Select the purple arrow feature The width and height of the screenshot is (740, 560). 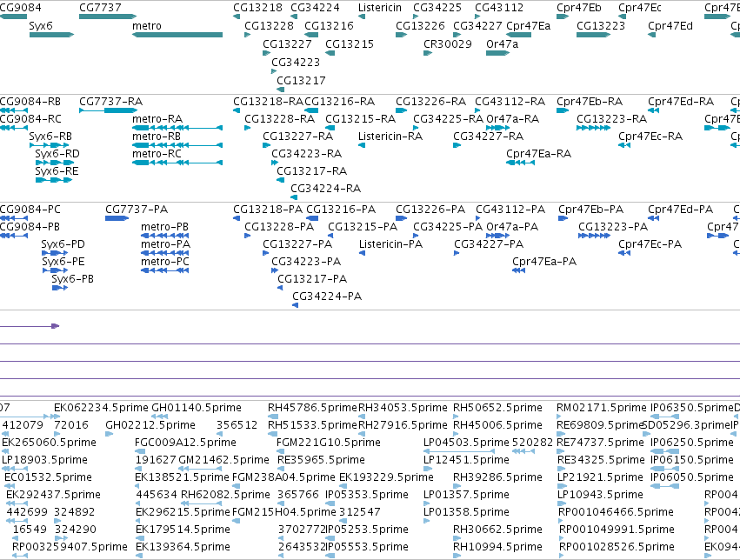30,326
